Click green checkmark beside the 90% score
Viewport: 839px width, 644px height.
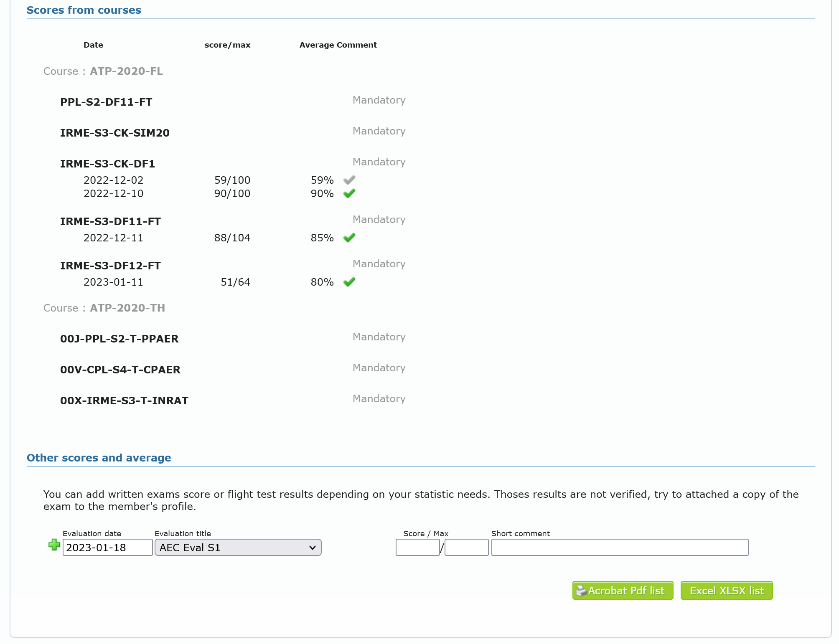pos(349,193)
